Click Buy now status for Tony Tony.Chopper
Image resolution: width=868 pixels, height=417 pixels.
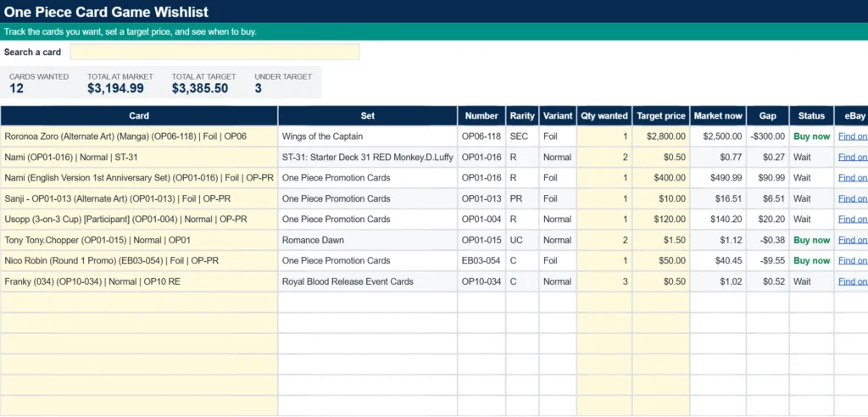click(x=811, y=241)
